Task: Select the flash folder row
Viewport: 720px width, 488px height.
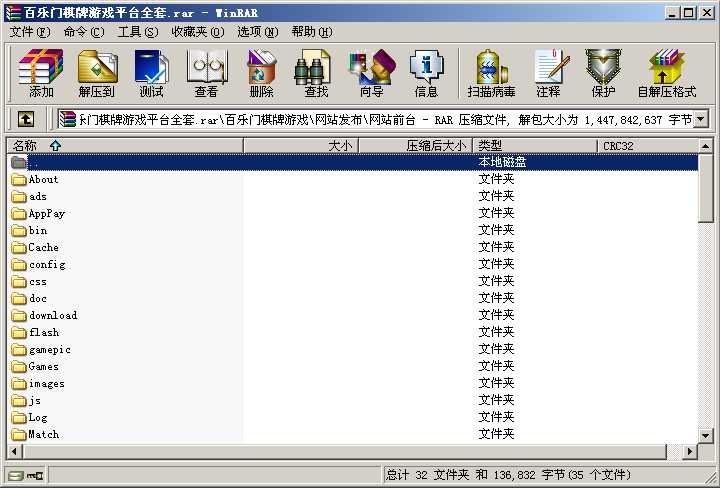Action: point(353,332)
